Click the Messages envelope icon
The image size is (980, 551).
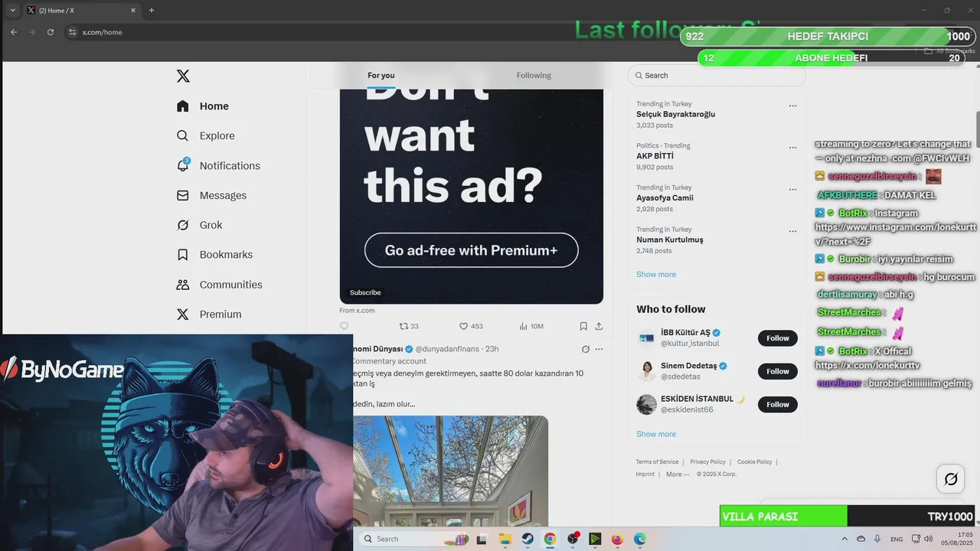click(x=182, y=195)
